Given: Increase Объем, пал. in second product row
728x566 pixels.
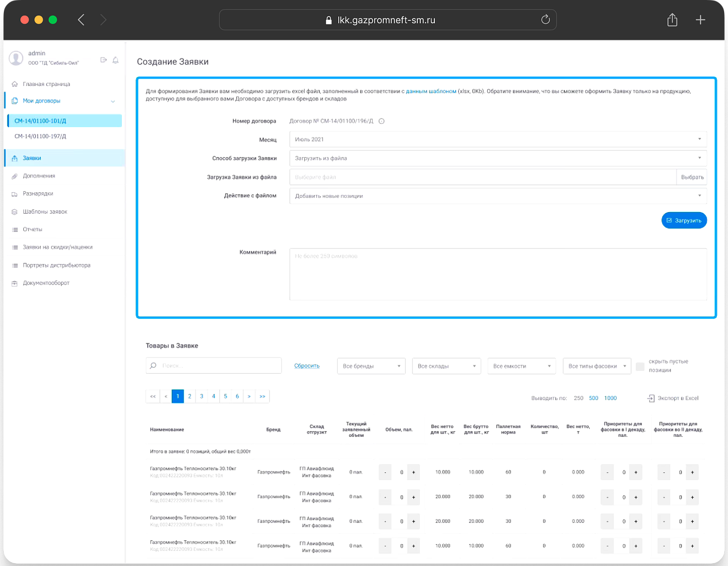Looking at the screenshot, I should (x=414, y=497).
